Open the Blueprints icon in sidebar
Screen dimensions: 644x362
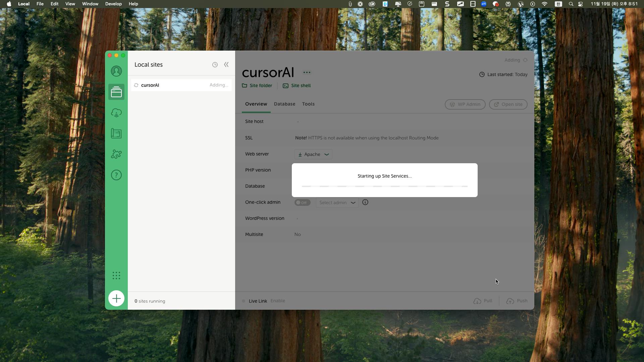coord(116,133)
